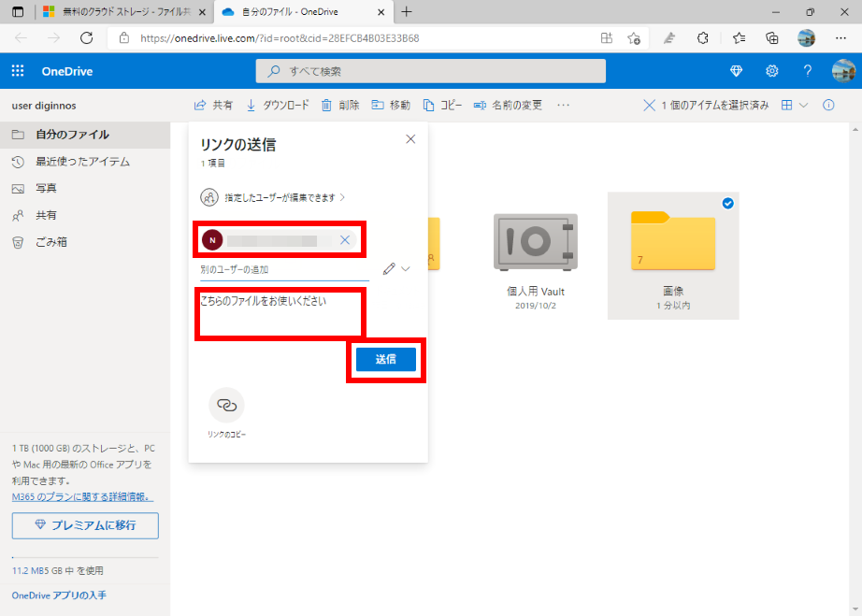Open 共有 in sidebar
862x616 pixels.
pyautogui.click(x=85, y=215)
